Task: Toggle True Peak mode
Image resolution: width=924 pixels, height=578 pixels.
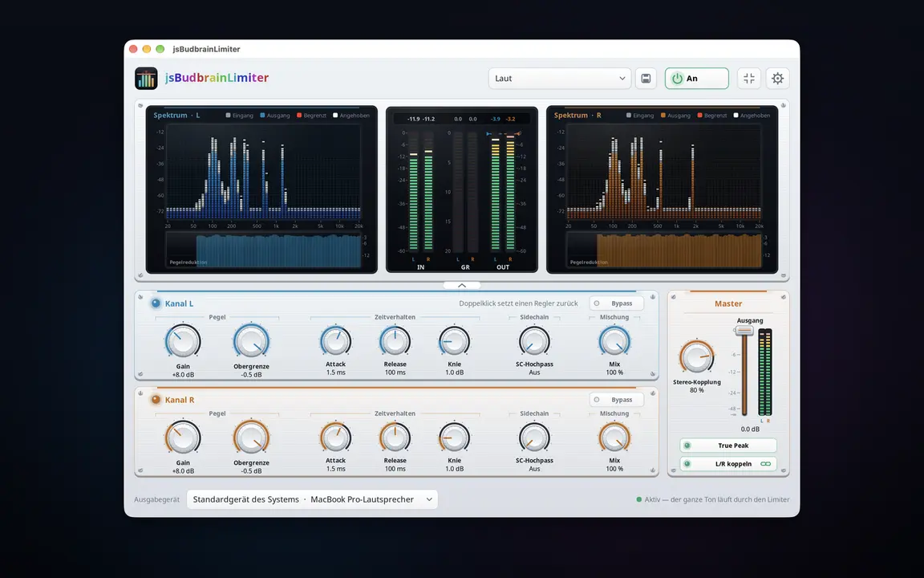Action: tap(728, 446)
